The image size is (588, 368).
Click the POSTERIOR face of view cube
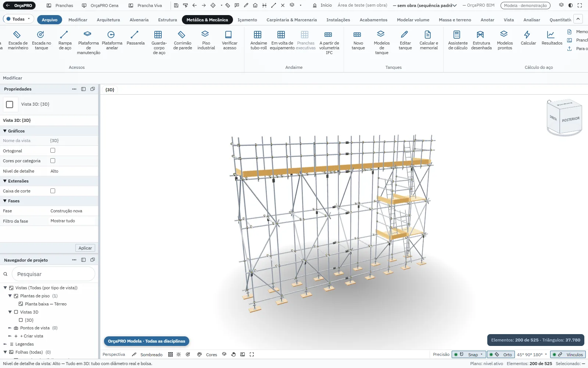point(570,119)
